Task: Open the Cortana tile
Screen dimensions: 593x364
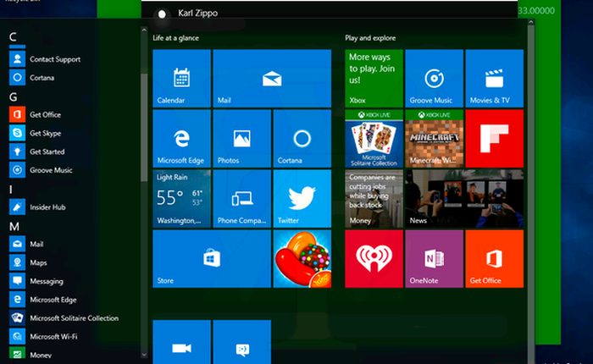Action: (302, 138)
